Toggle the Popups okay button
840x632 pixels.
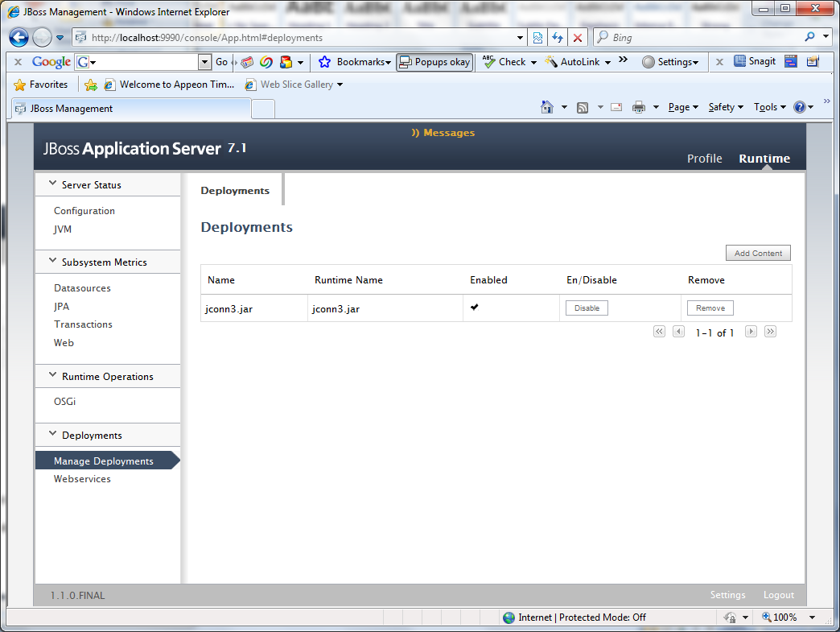[x=435, y=62]
